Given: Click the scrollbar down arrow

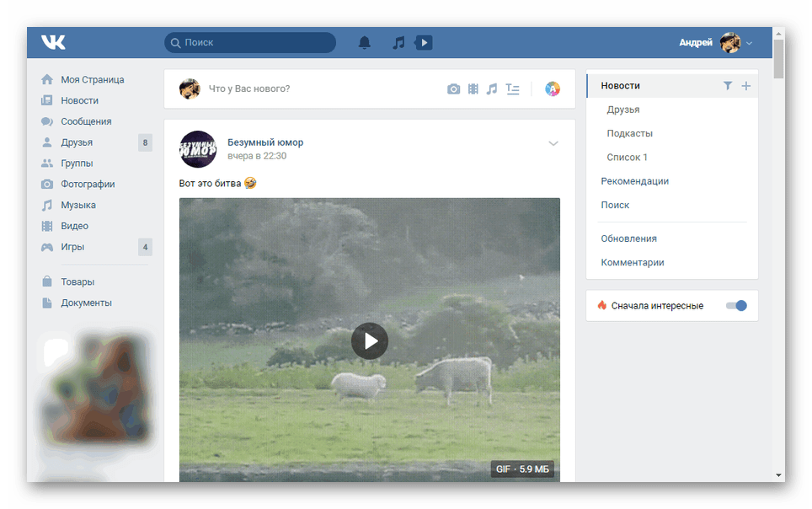Looking at the screenshot, I should click(778, 474).
